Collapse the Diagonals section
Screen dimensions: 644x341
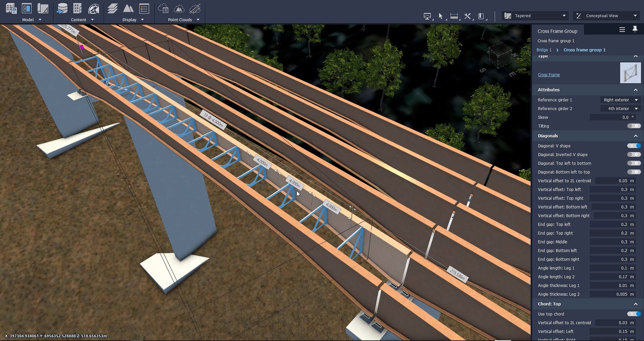click(x=636, y=136)
